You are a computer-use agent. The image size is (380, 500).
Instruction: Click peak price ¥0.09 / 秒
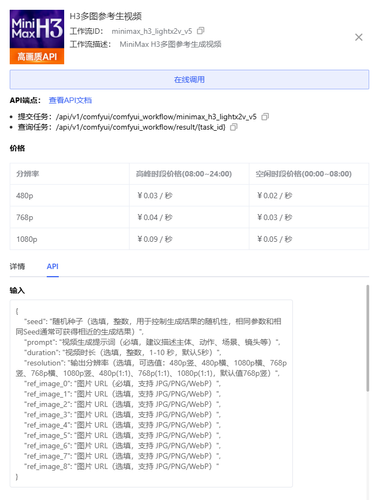click(155, 239)
